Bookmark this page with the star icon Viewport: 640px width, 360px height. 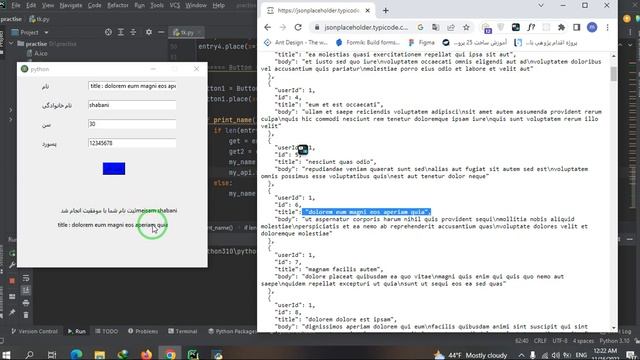(x=466, y=27)
